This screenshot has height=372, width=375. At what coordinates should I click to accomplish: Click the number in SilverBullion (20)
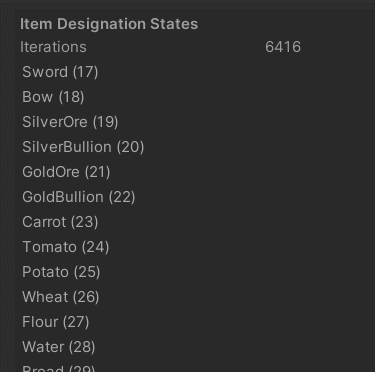(x=131, y=147)
